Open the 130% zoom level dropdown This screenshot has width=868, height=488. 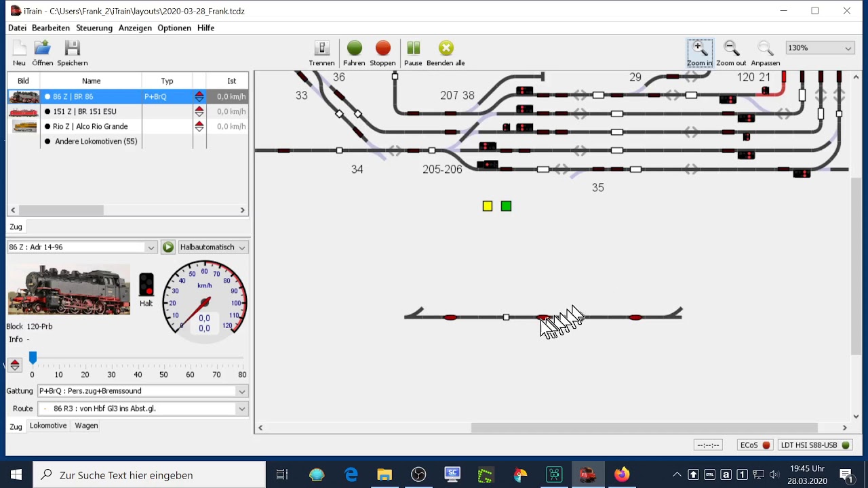819,48
